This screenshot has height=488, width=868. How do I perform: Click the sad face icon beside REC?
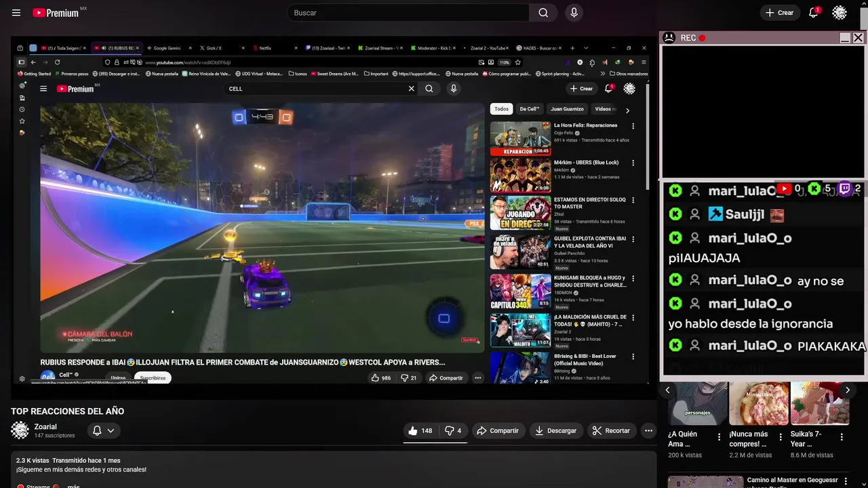(669, 38)
